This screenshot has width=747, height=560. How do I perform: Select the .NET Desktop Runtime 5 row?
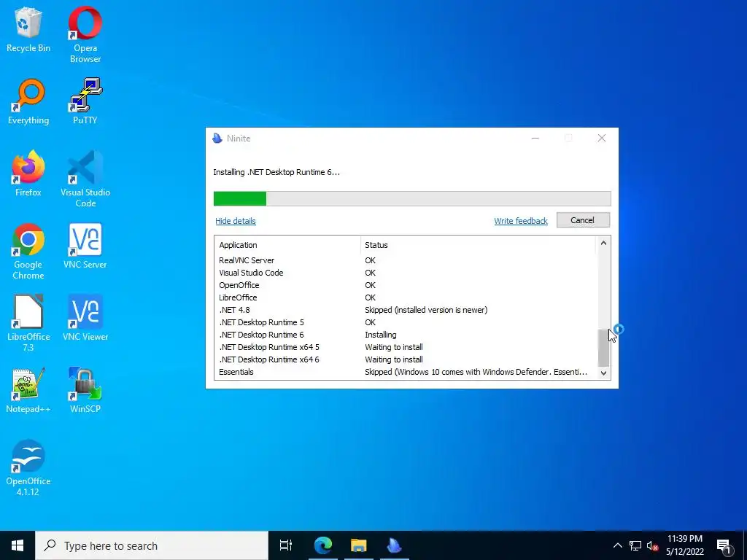(x=406, y=322)
